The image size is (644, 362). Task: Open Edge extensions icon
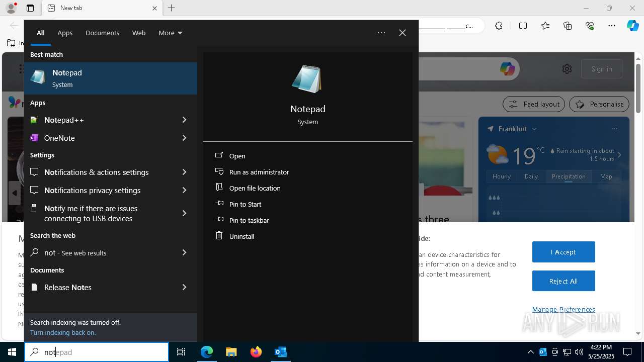[499, 26]
